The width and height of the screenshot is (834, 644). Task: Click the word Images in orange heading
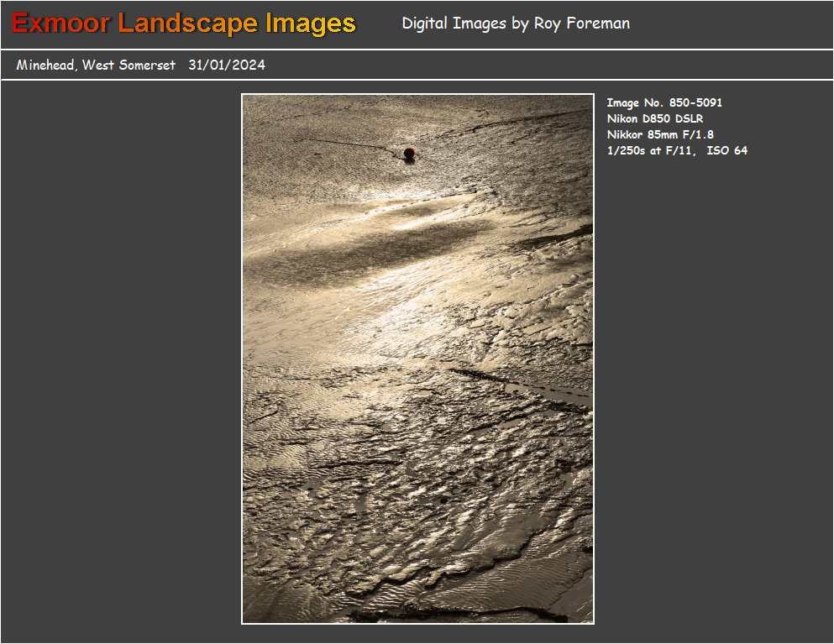point(311,24)
